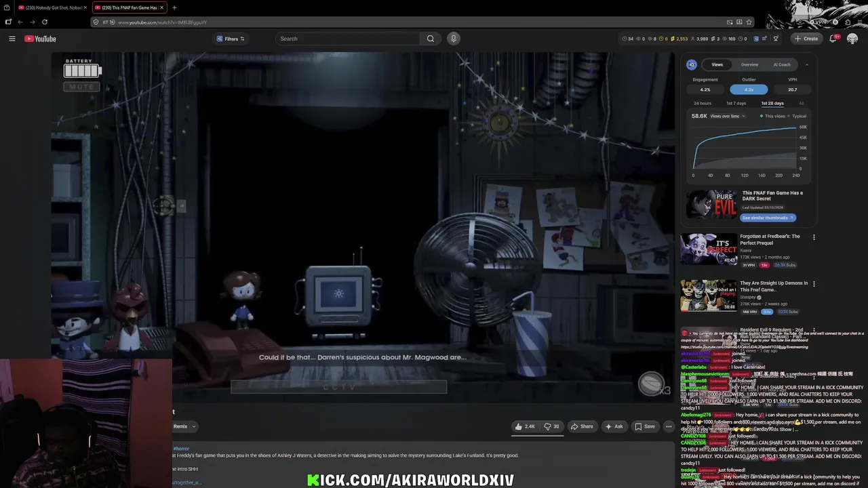This screenshot has height=488, width=868.
Task: Select AI Coach tab in analytics panel
Action: coord(782,64)
